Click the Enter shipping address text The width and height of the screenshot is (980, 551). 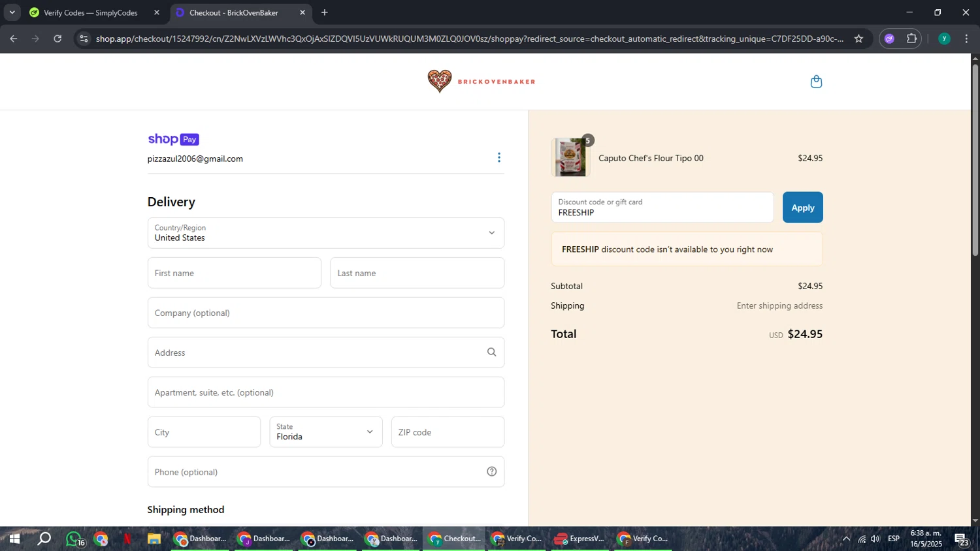tap(779, 306)
